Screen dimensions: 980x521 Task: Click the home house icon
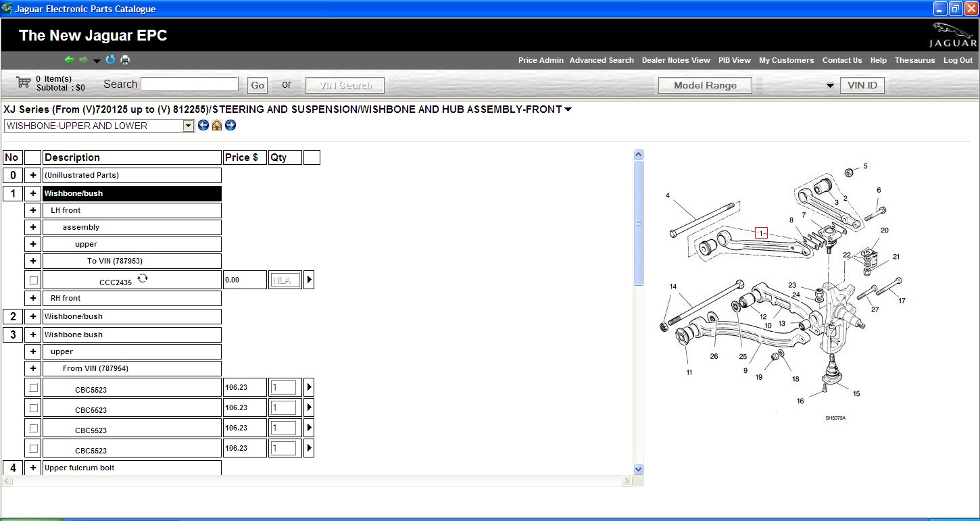coord(217,125)
